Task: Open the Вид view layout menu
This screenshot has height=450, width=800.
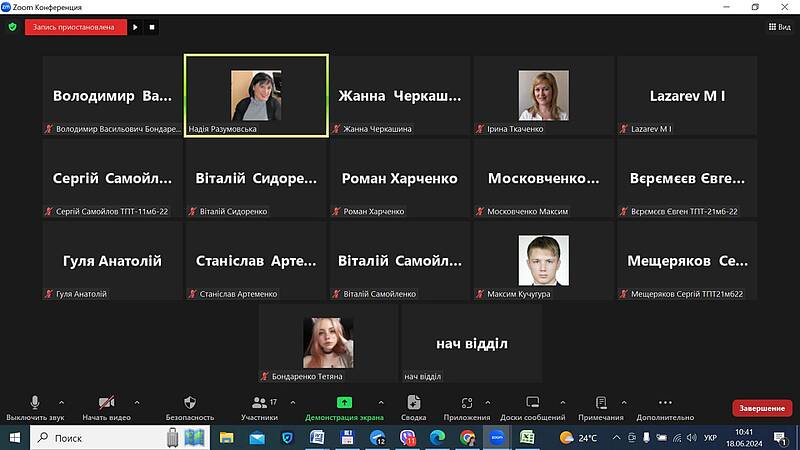Action: [778, 27]
